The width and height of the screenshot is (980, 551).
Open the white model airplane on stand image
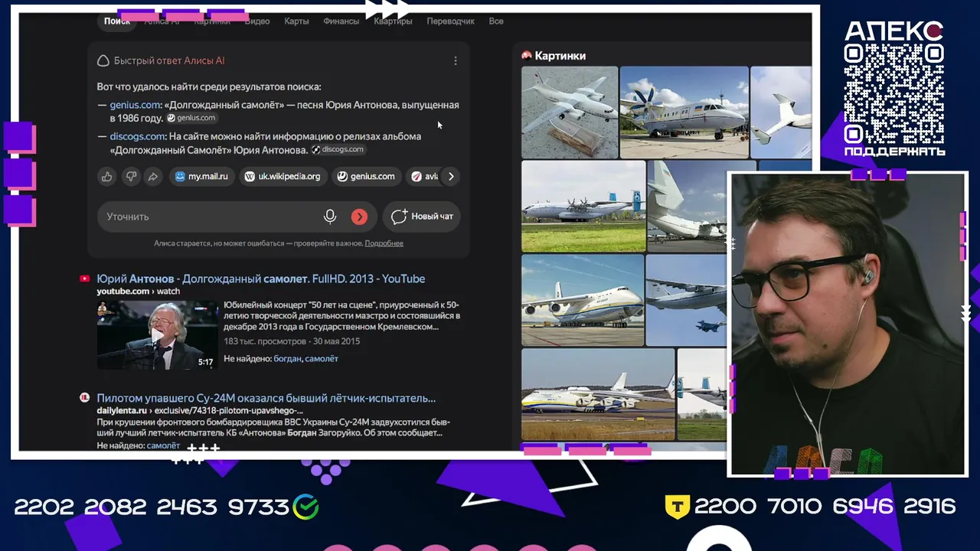pos(570,112)
